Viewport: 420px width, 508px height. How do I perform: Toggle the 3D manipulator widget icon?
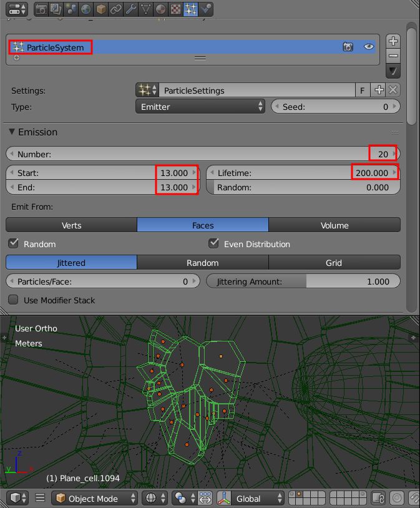coord(223,498)
